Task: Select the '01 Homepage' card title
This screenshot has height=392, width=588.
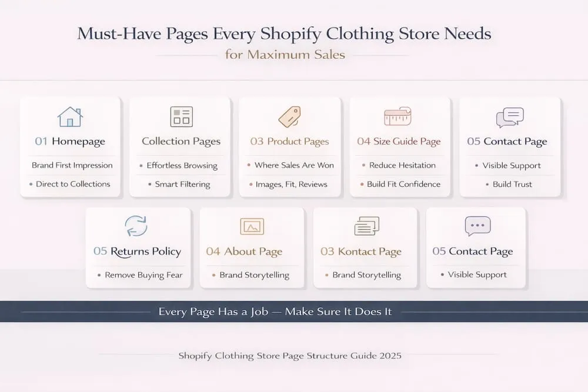Action: (70, 141)
